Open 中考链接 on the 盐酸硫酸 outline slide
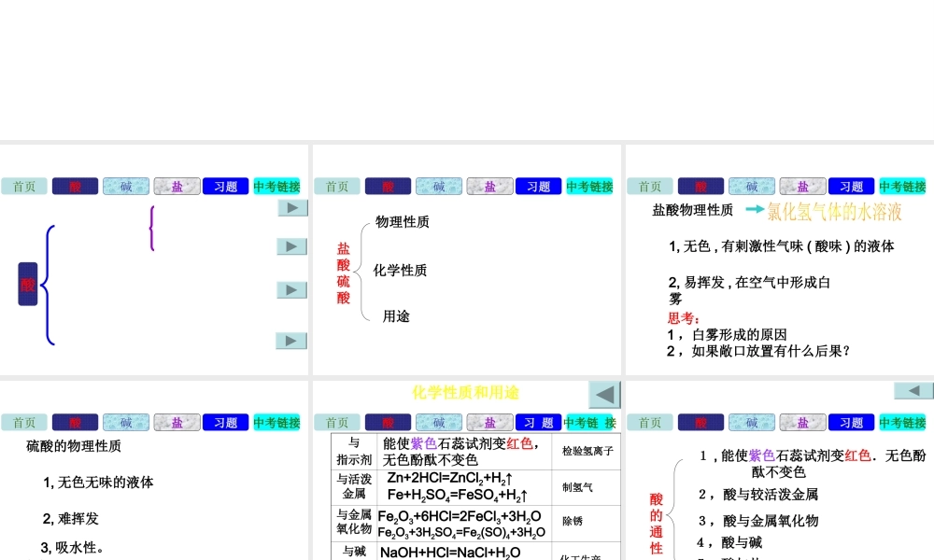This screenshot has height=560, width=934. (589, 187)
